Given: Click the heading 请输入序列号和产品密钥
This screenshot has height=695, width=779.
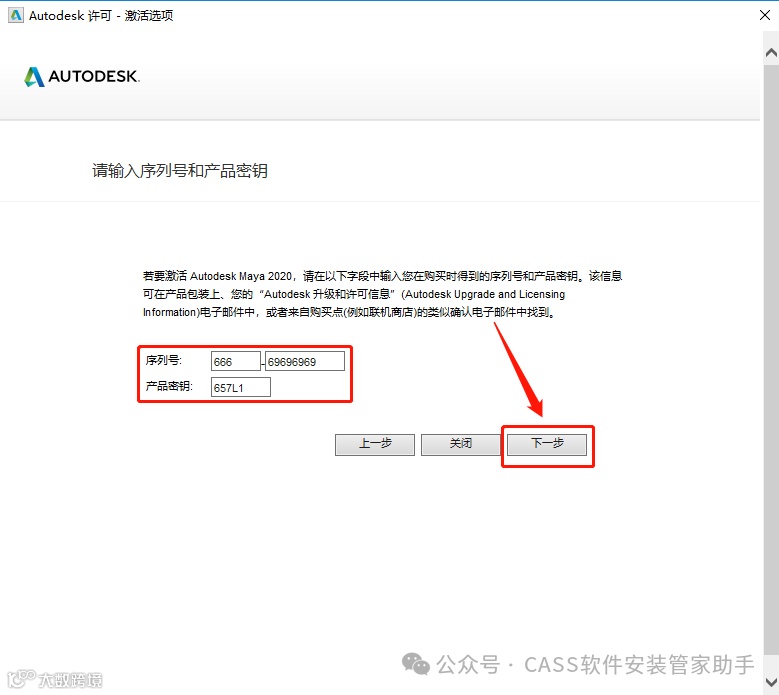Looking at the screenshot, I should pos(180,171).
